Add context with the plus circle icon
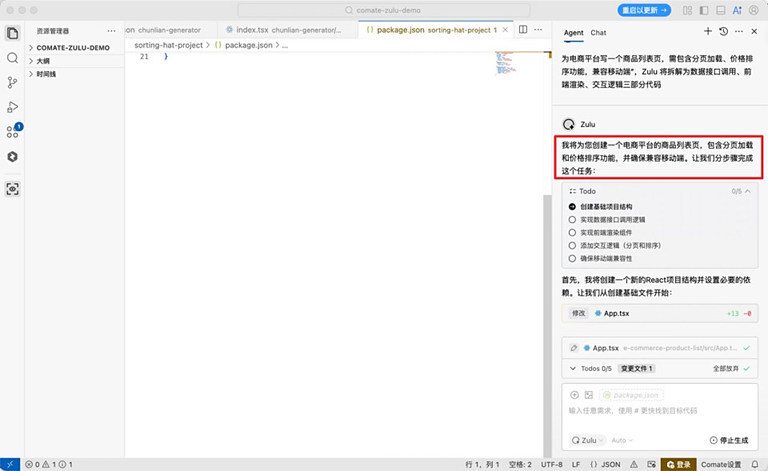 point(575,395)
